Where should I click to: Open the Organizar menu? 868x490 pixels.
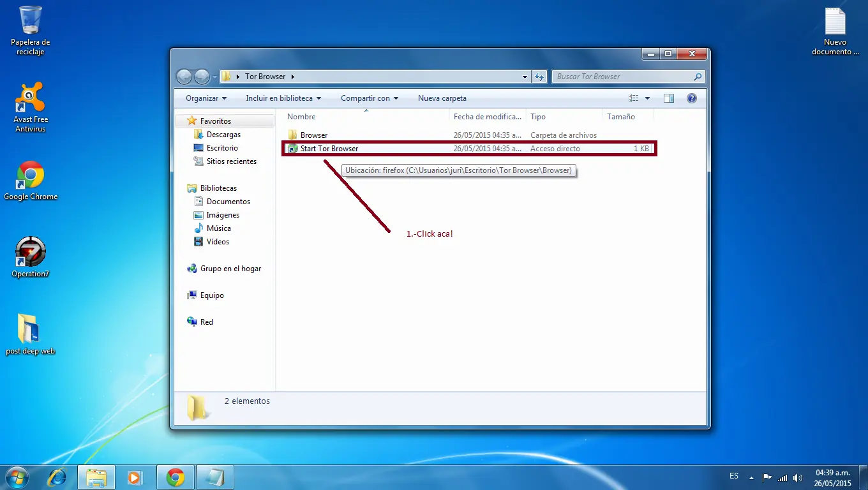tap(206, 98)
